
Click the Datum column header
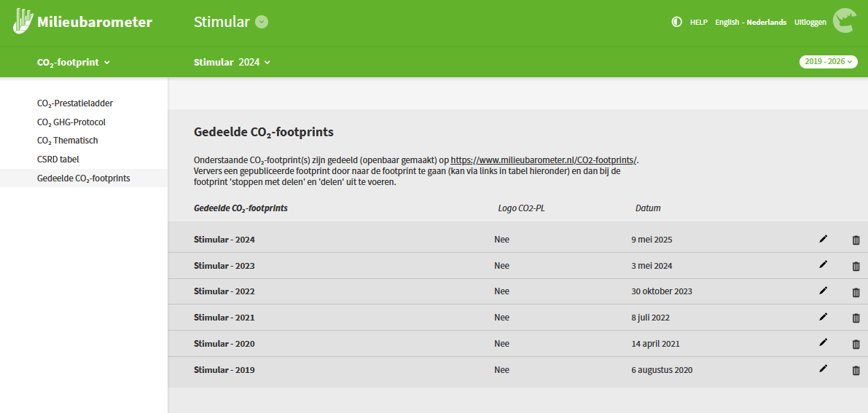pyautogui.click(x=648, y=209)
